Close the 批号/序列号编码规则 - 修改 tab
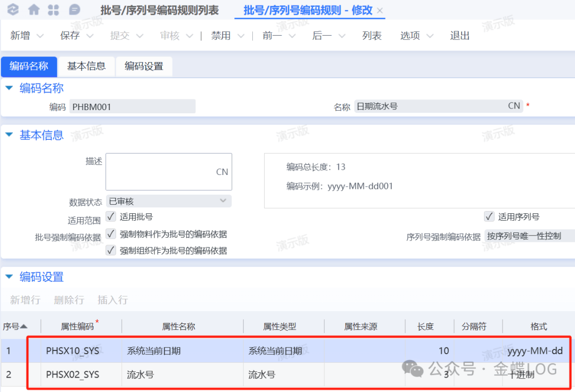575x392 pixels. tap(380, 11)
